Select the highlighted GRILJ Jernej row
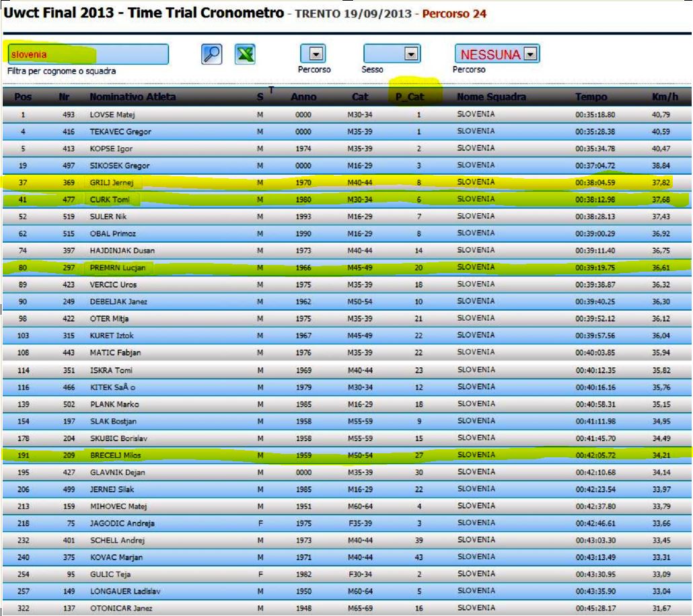This screenshot has height=616, width=693. pos(347,182)
